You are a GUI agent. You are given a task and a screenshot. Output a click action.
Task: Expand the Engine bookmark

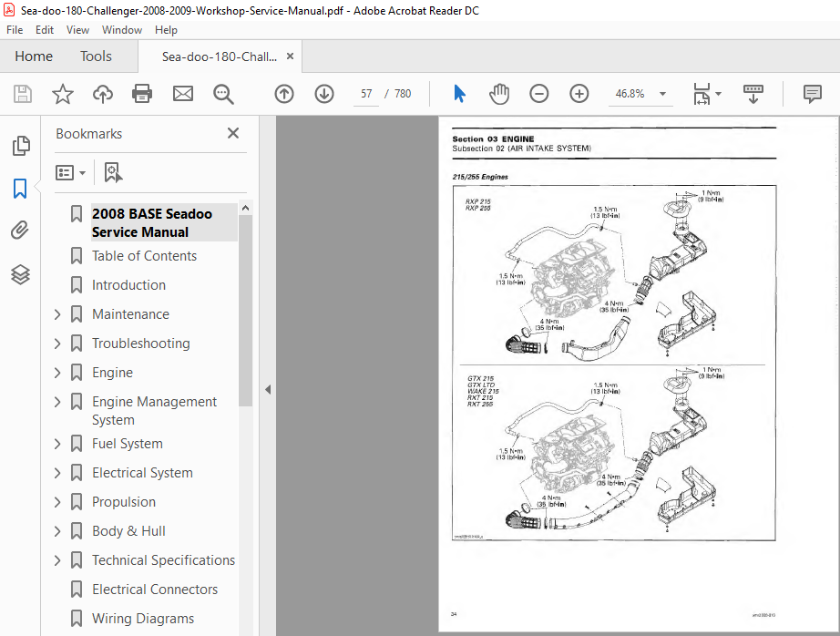click(57, 373)
